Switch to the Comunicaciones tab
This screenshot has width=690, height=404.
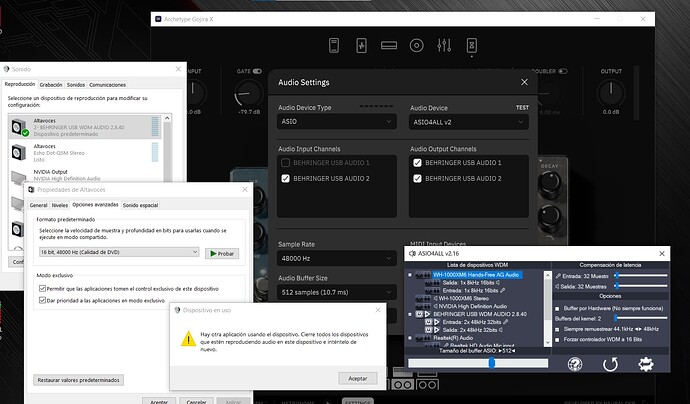pos(107,84)
